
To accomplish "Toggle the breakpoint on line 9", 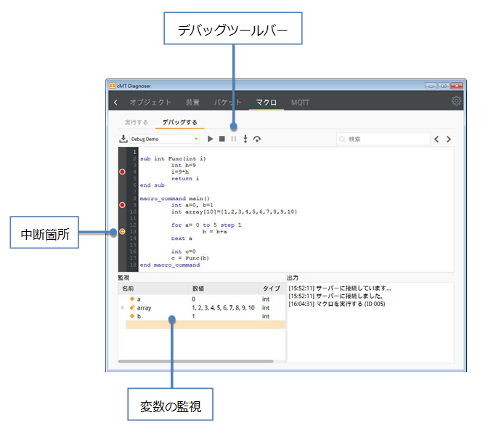I will pyautogui.click(x=122, y=205).
